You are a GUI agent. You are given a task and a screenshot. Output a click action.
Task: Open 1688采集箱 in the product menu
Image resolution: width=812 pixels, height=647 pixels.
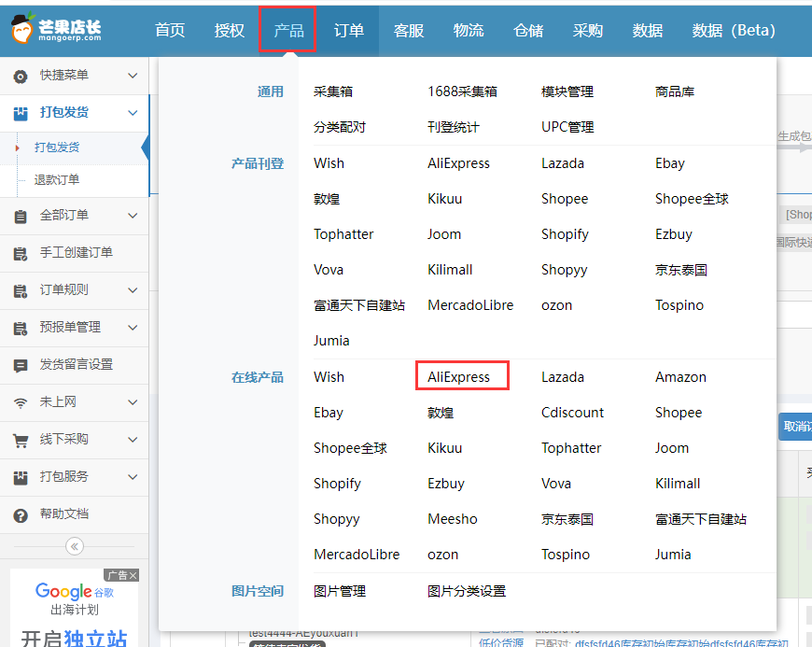coord(462,91)
